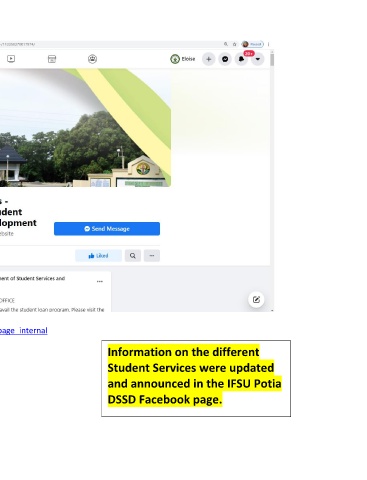Viewport: 367px width, 480px height.
Task: Click the new message compose icon
Action: click(x=256, y=299)
